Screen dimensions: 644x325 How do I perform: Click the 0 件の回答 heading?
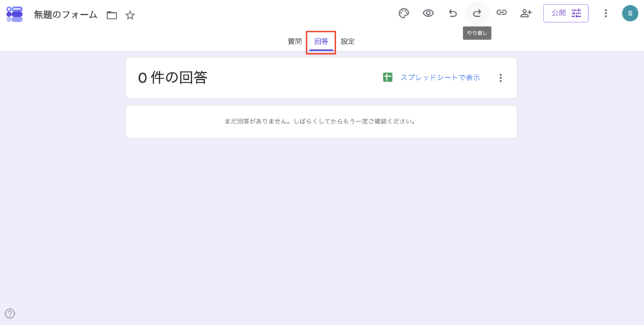point(173,78)
